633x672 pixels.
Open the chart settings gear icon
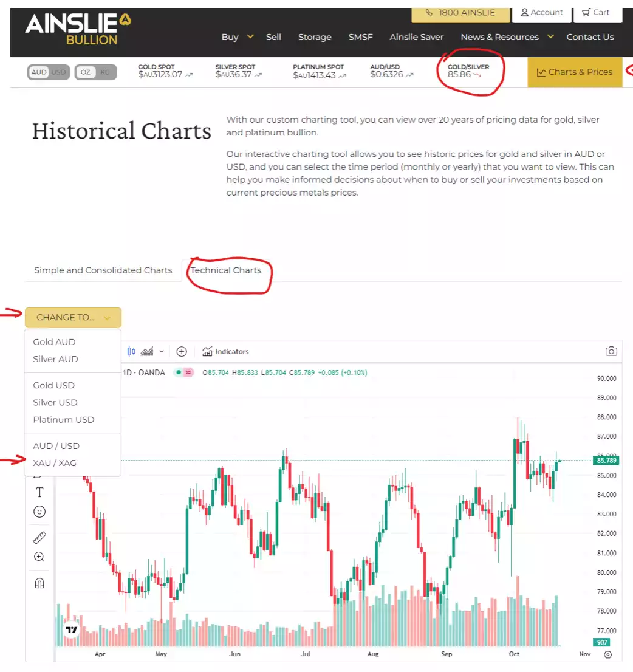click(x=608, y=654)
